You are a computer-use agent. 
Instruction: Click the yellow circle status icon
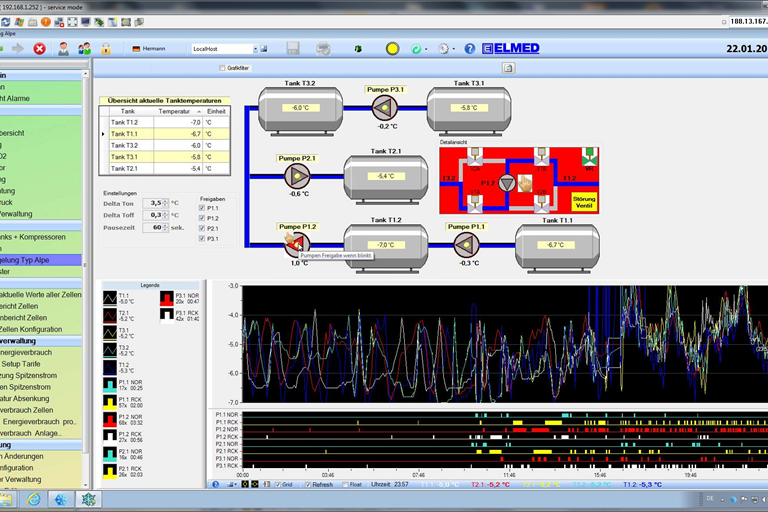click(392, 48)
